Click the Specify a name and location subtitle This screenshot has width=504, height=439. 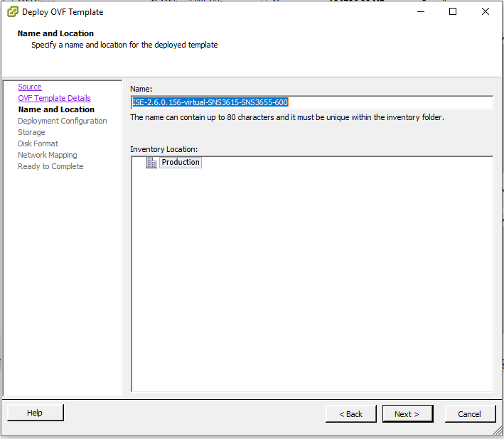click(x=124, y=45)
